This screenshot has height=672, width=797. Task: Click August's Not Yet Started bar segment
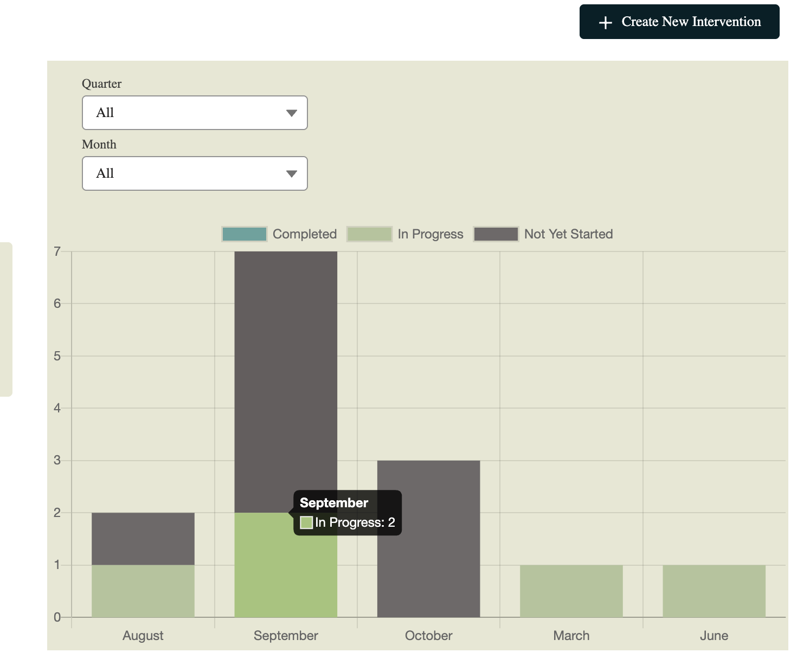[x=143, y=539]
